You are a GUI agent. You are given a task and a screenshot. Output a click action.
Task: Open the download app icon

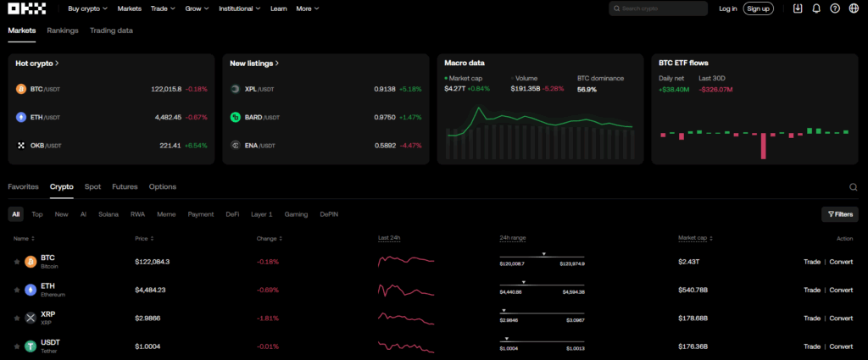[x=798, y=8]
